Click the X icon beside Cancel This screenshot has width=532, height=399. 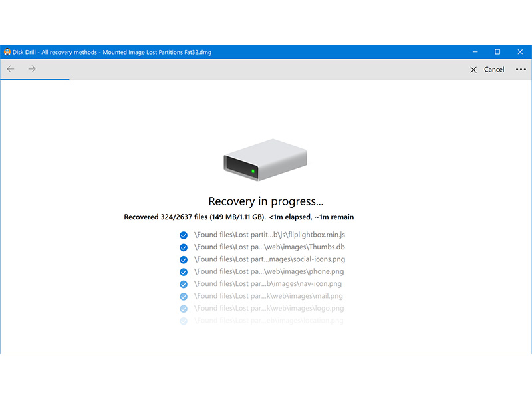(x=473, y=70)
